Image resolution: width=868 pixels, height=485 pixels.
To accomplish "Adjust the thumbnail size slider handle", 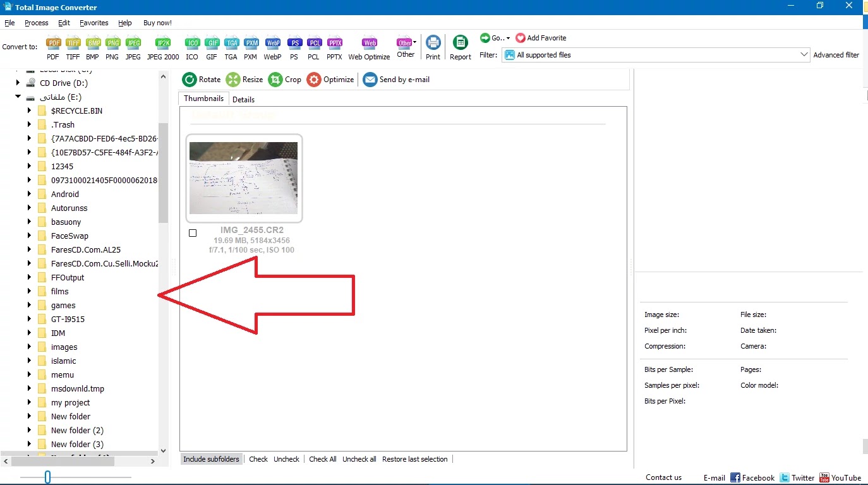I will (x=47, y=477).
